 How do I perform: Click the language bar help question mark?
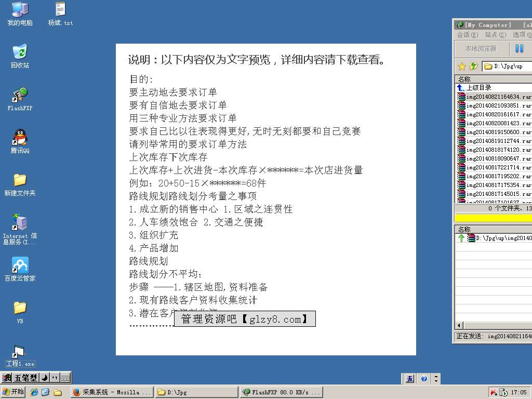click(x=424, y=378)
